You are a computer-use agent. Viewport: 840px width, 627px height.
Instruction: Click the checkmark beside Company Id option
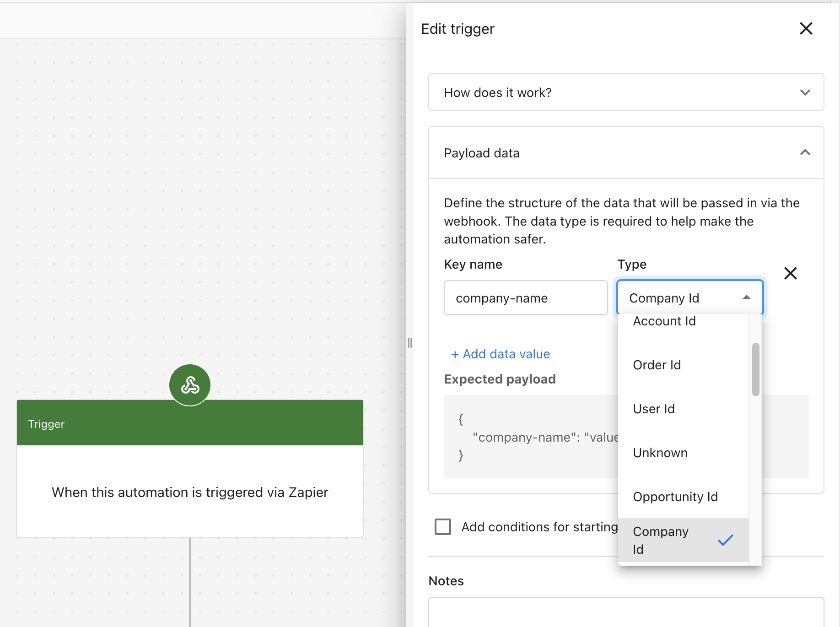pyautogui.click(x=725, y=541)
